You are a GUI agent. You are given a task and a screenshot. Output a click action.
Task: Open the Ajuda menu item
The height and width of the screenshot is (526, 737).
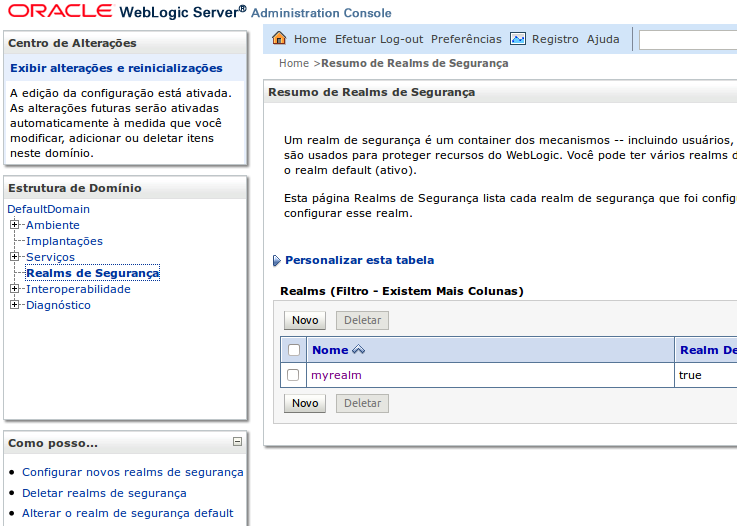coord(603,39)
